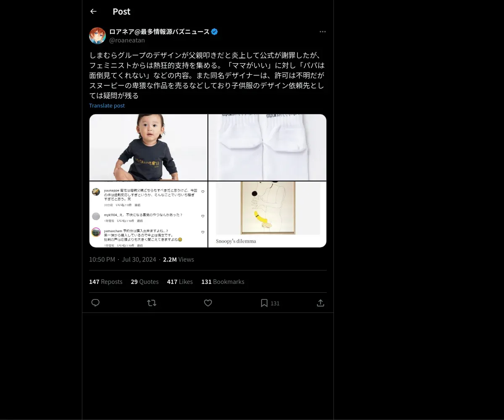
Task: Open the 417 Likes list
Action: coord(180,282)
